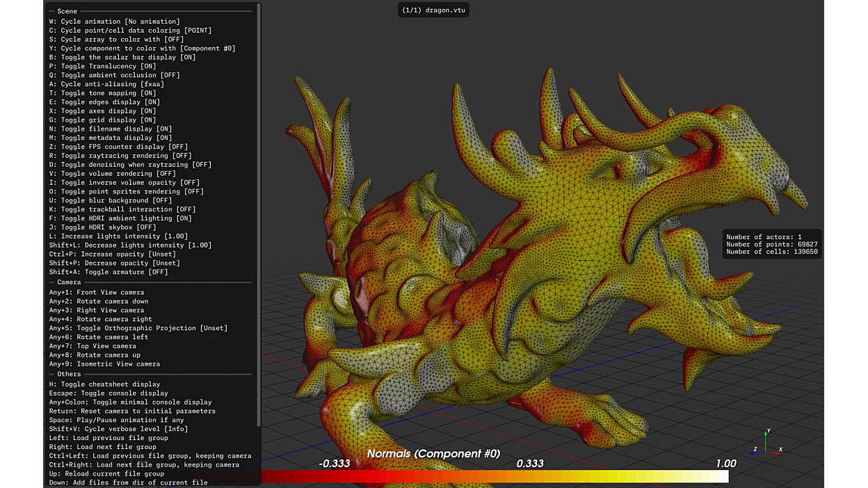Image resolution: width=868 pixels, height=488 pixels.
Task: Click the cheatsheet panel scrollbar
Action: (x=259, y=209)
